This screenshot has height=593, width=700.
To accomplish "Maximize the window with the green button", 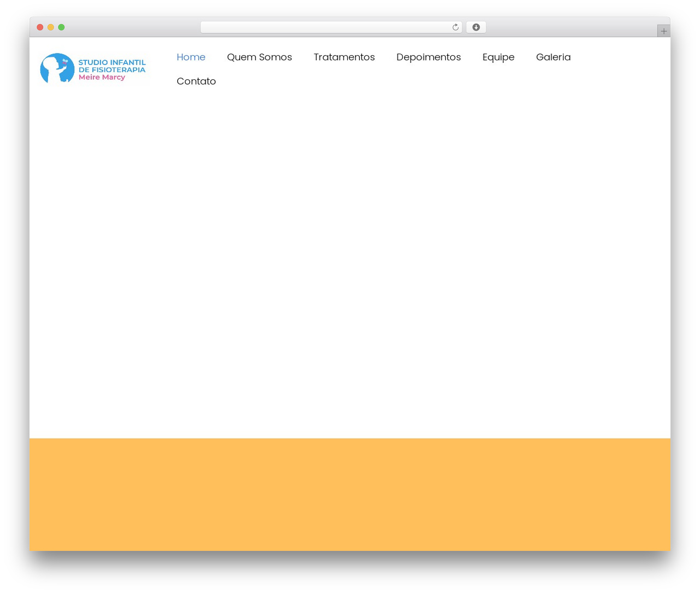I will click(x=61, y=27).
